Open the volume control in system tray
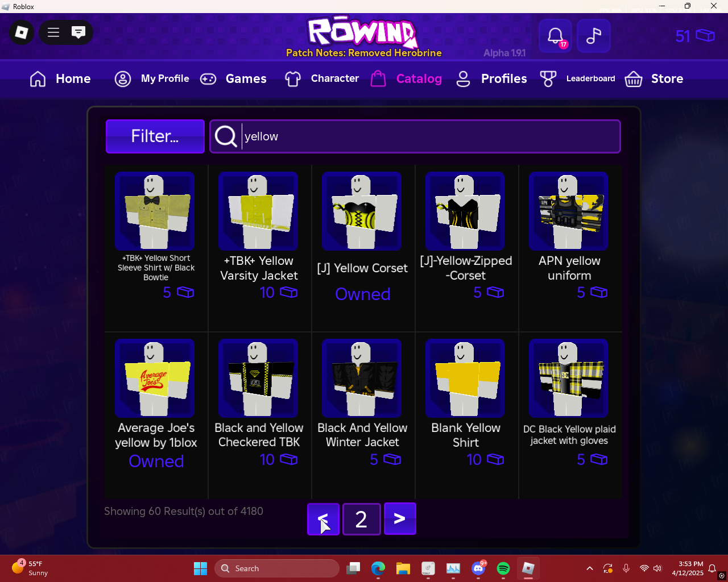The image size is (728, 582). pos(657,568)
